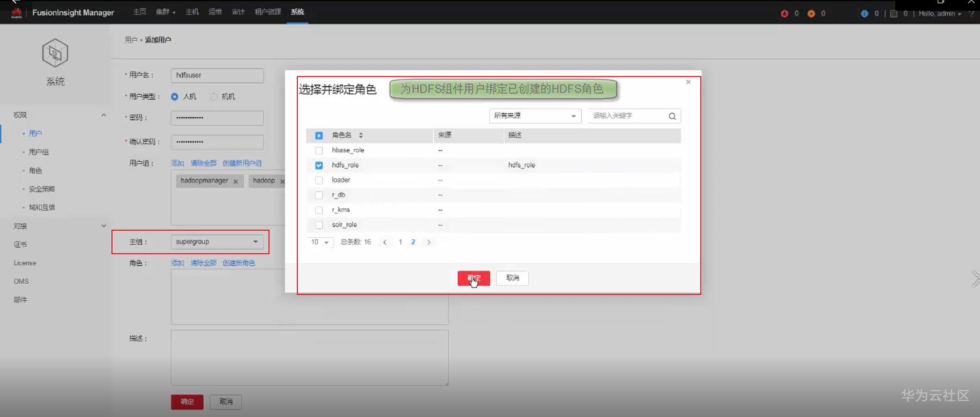Select the 机机 user type radio
The image size is (980, 417).
coord(214,97)
